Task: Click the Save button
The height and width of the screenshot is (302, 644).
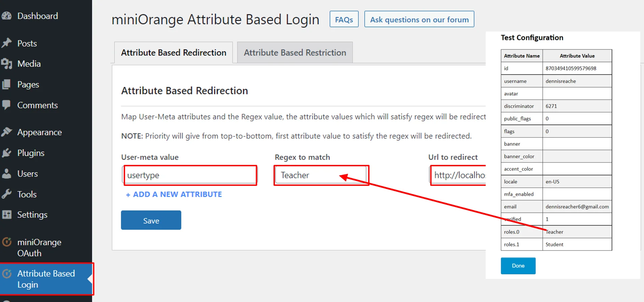Action: [x=151, y=220]
